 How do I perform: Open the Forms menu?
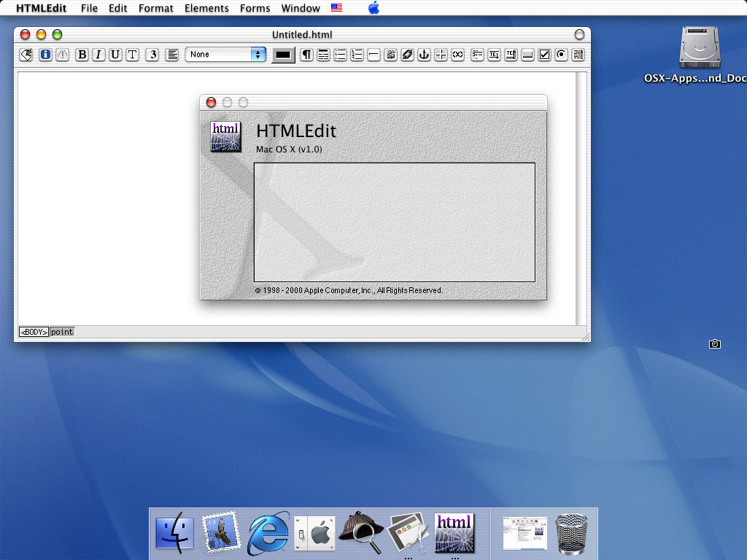pos(255,8)
